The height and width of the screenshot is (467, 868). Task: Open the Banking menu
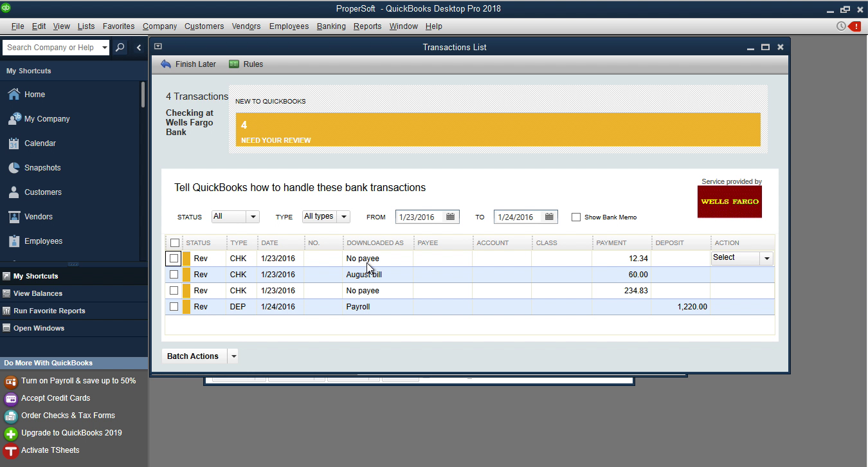tap(331, 26)
